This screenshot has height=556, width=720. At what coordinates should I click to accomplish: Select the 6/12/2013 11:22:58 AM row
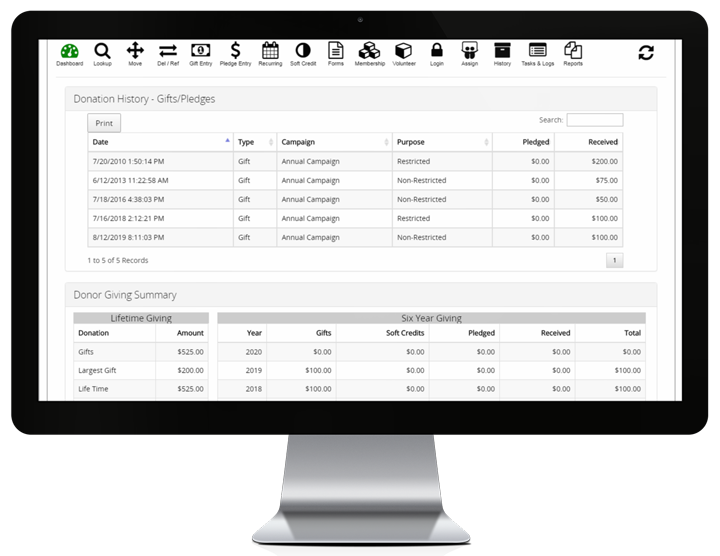(x=355, y=180)
